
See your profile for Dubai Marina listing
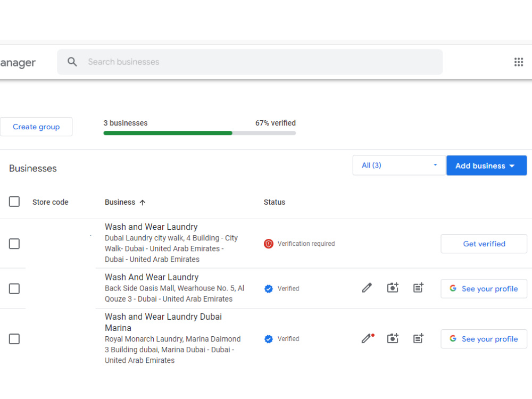coord(484,339)
